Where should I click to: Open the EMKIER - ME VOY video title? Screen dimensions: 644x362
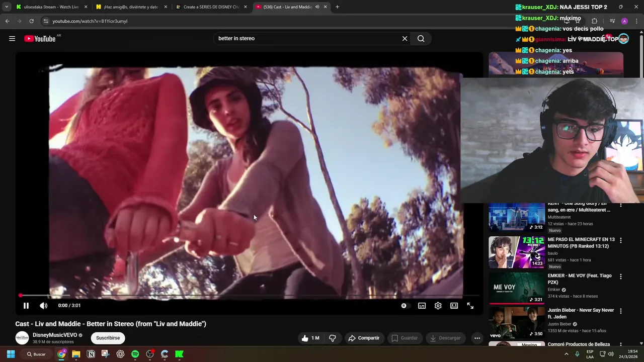point(579,279)
